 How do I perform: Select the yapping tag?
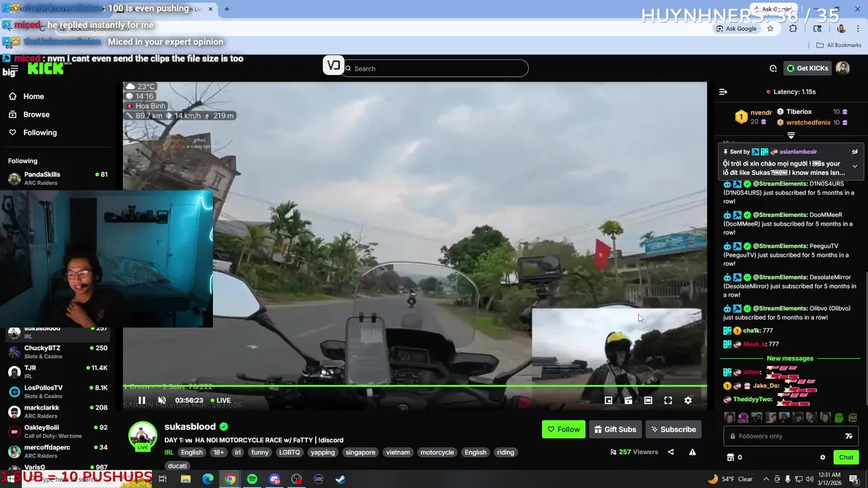323,452
